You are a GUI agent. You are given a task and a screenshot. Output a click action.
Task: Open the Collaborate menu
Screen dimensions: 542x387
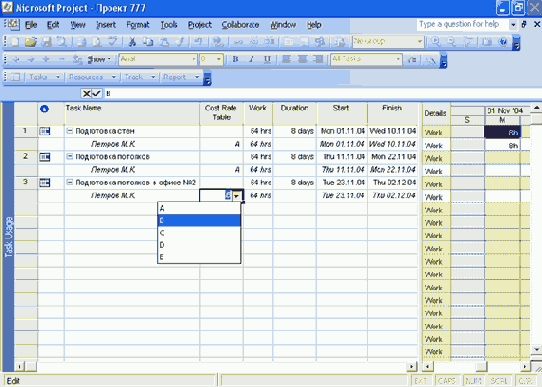pos(240,25)
